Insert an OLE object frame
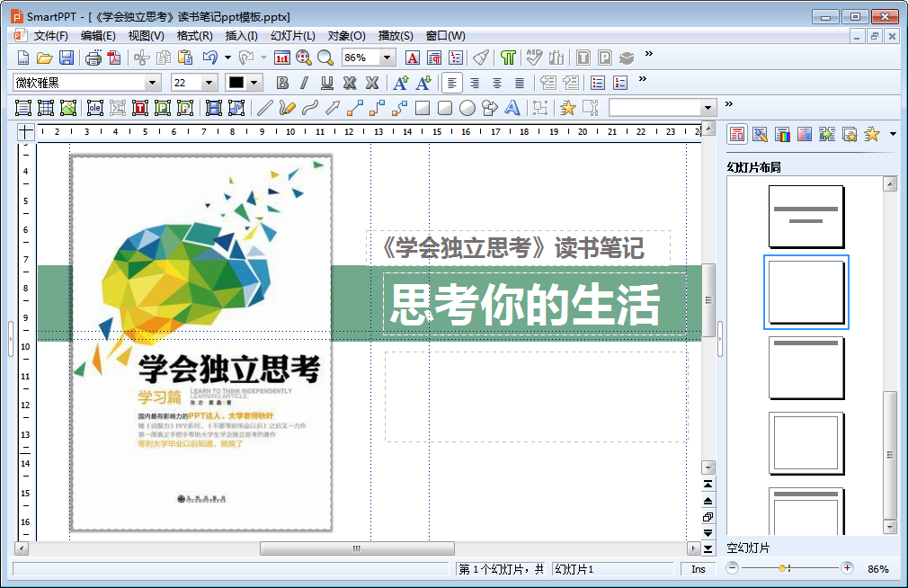This screenshot has width=908, height=588. (x=95, y=108)
